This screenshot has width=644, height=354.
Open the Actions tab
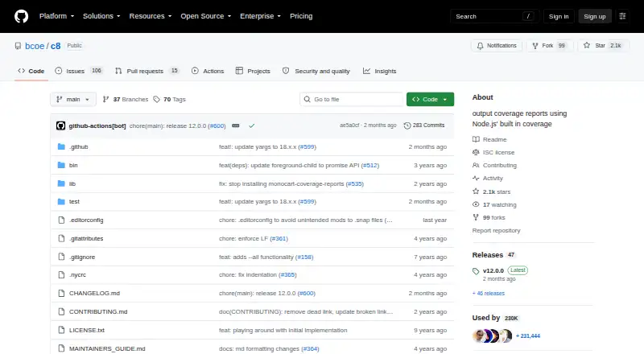click(x=208, y=71)
